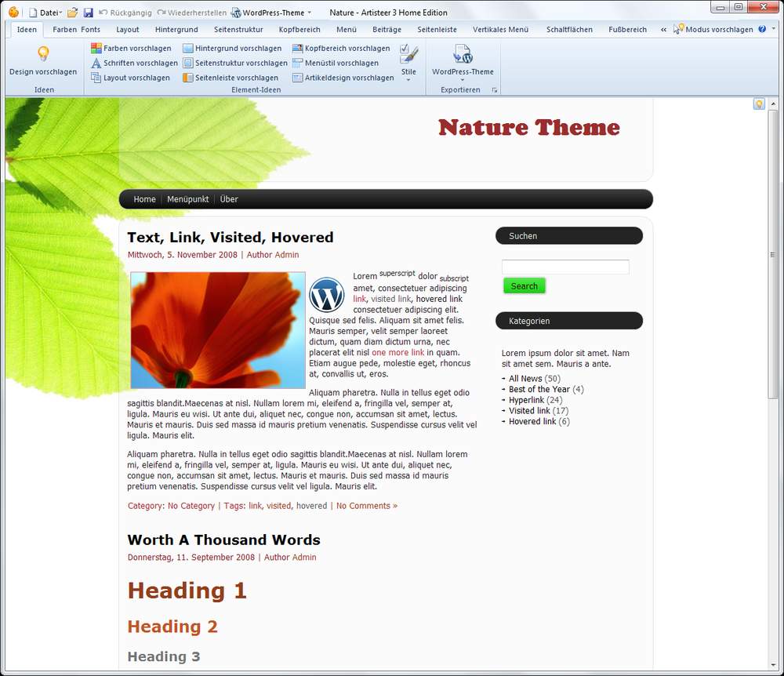Click the Nature Theme header title
784x676 pixels.
click(x=529, y=128)
